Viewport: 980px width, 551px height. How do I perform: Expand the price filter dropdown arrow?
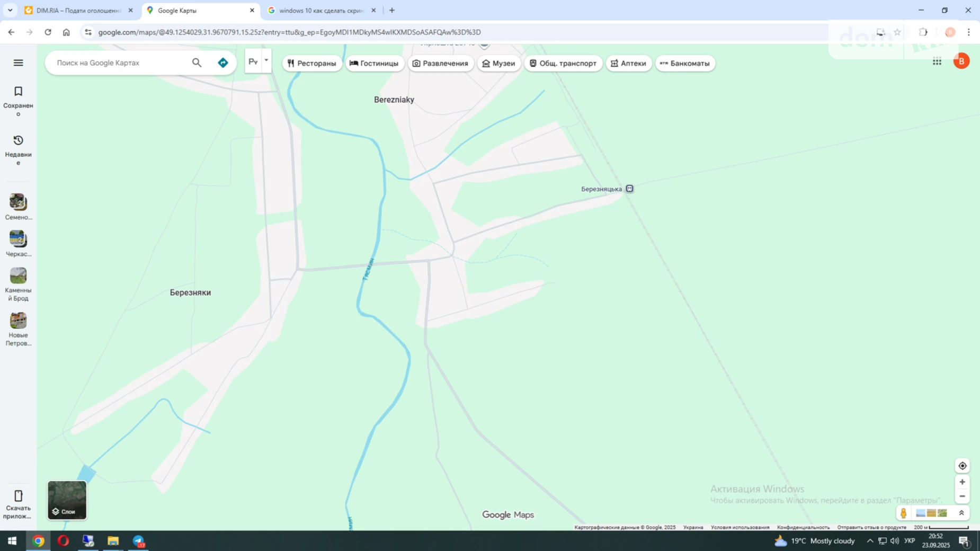265,60
